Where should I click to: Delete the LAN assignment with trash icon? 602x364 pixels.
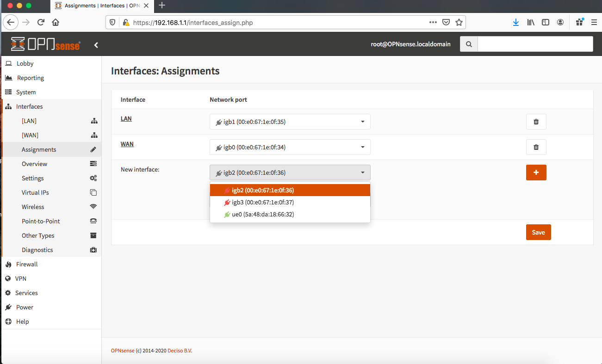pos(536,122)
